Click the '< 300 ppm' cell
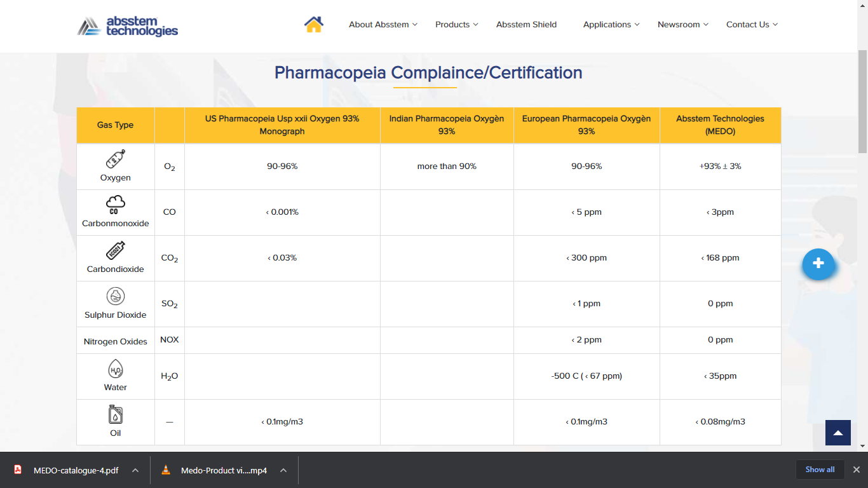The image size is (868, 488). (587, 258)
